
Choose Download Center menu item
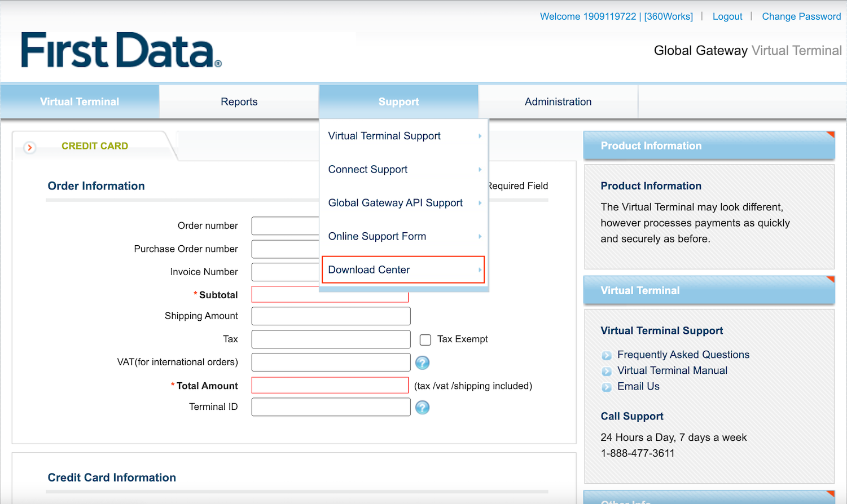click(403, 269)
